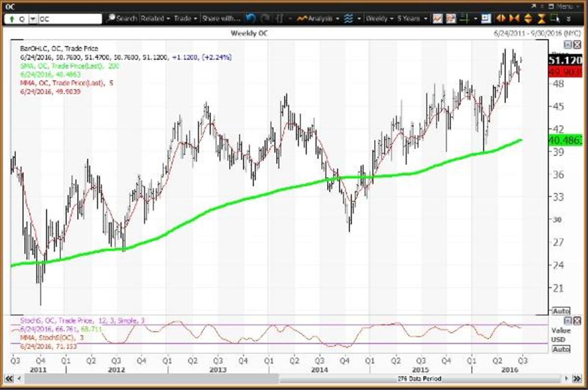Click the OC symbol input field
This screenshot has width=588, height=390.
click(x=69, y=19)
